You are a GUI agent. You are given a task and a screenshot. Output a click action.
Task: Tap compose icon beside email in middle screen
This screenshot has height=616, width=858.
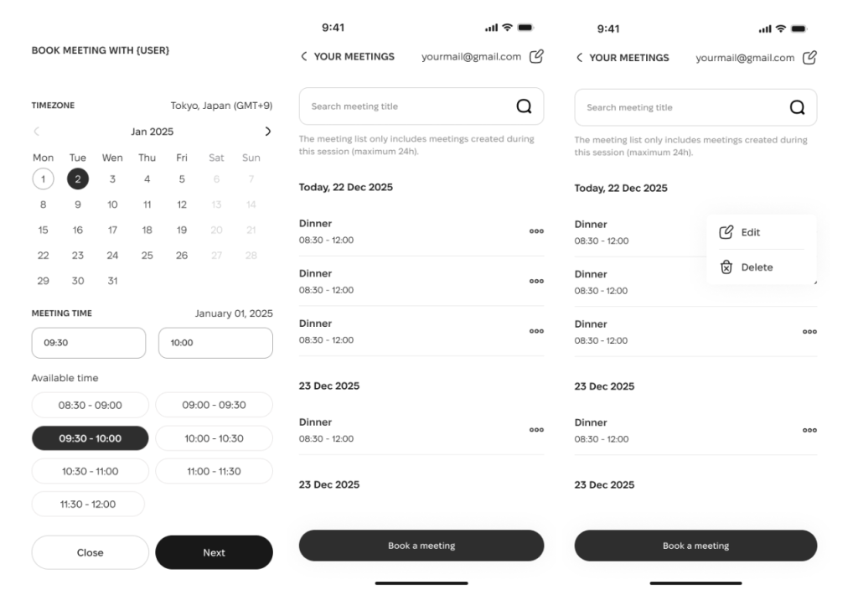click(536, 56)
